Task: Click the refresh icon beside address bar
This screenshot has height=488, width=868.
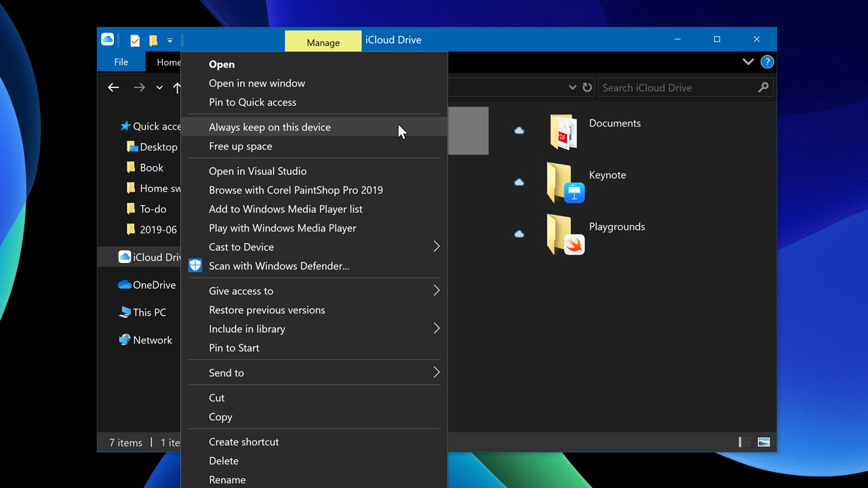Action: pyautogui.click(x=587, y=87)
